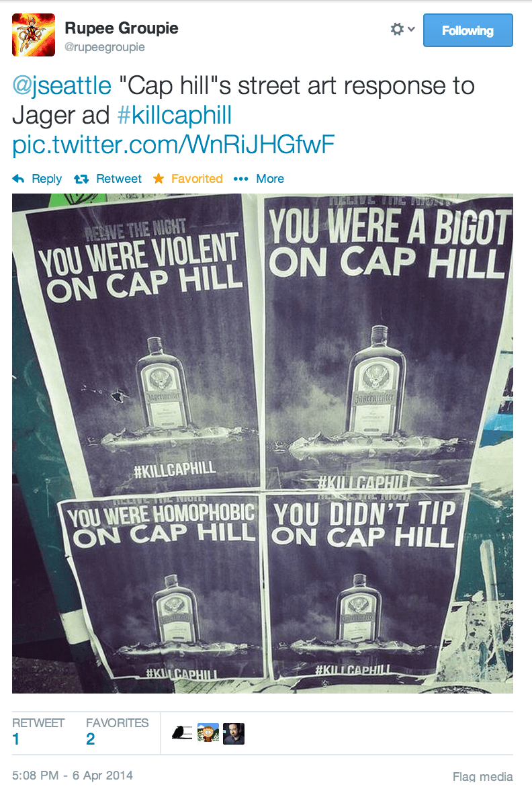This screenshot has width=532, height=793.
Task: Toggle the Favorited star
Action: 159,179
